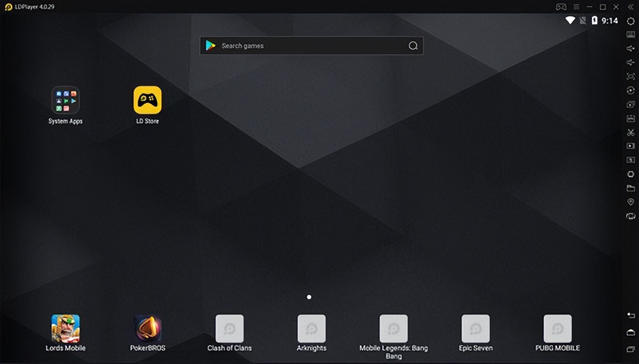Click the Android back arrow in the sidebar
The height and width of the screenshot is (364, 639).
(630, 316)
